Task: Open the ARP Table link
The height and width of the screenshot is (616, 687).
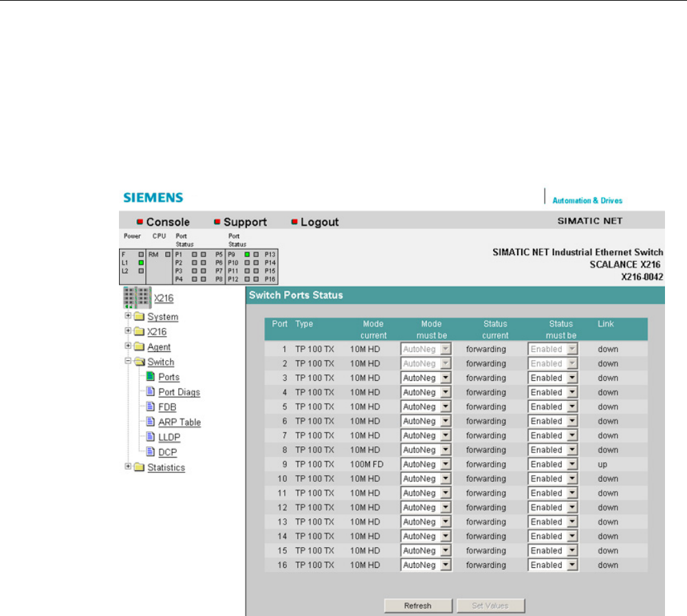Action: click(x=179, y=422)
